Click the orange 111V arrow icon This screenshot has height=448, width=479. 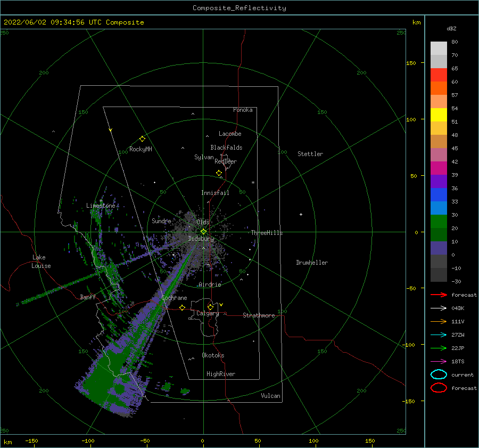pyautogui.click(x=439, y=321)
